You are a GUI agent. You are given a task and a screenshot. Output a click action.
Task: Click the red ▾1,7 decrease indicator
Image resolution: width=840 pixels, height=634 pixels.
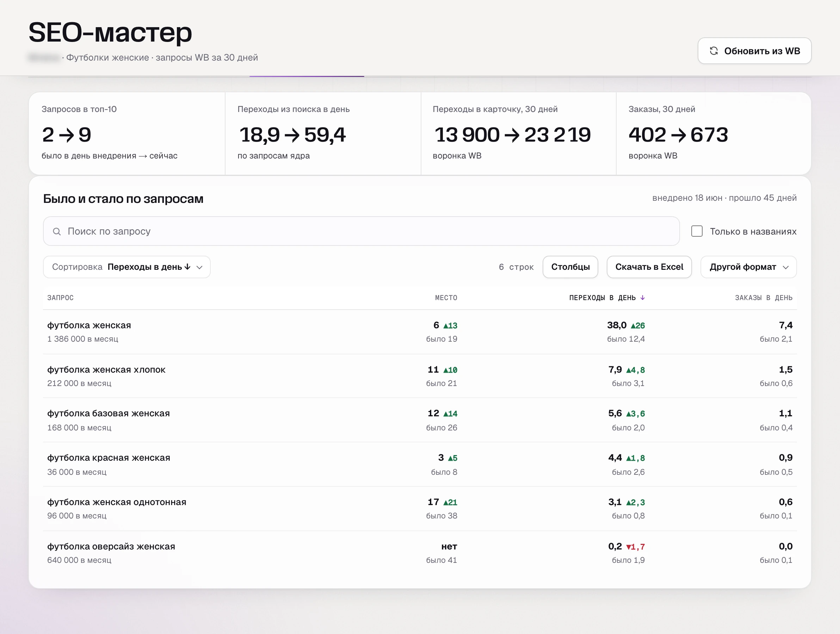click(x=635, y=547)
